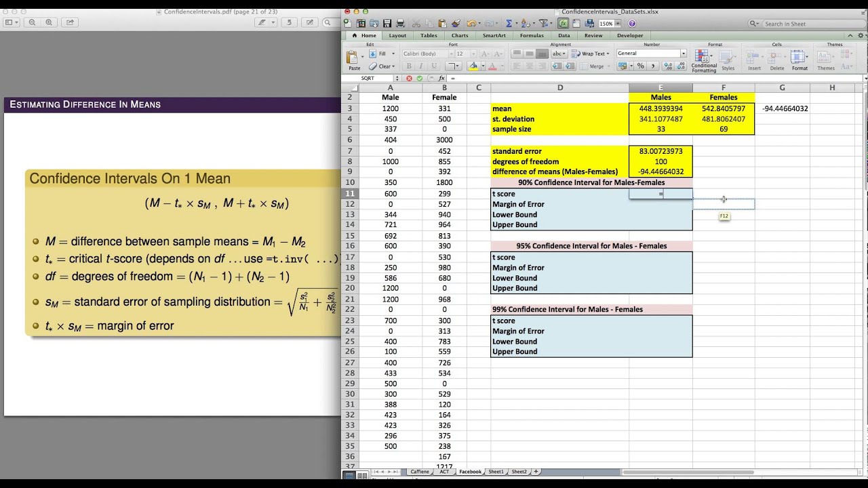Click the Sort A-Z icon
The image size is (868, 488).
(x=526, y=23)
